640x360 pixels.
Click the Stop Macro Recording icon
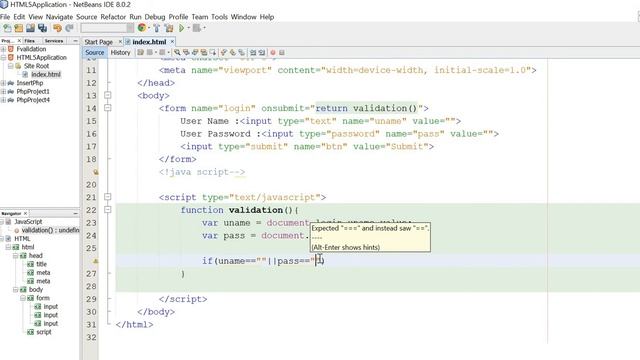tap(282, 52)
